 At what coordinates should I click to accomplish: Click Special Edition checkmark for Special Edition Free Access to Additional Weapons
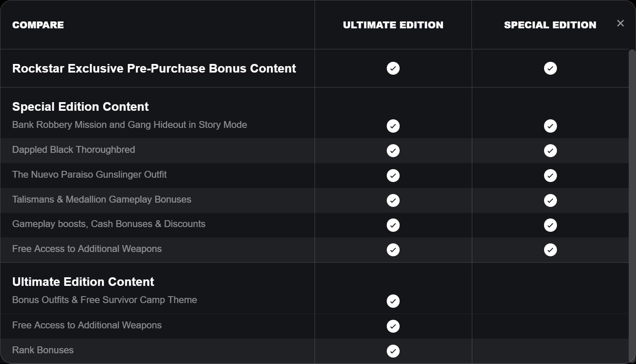tap(550, 250)
